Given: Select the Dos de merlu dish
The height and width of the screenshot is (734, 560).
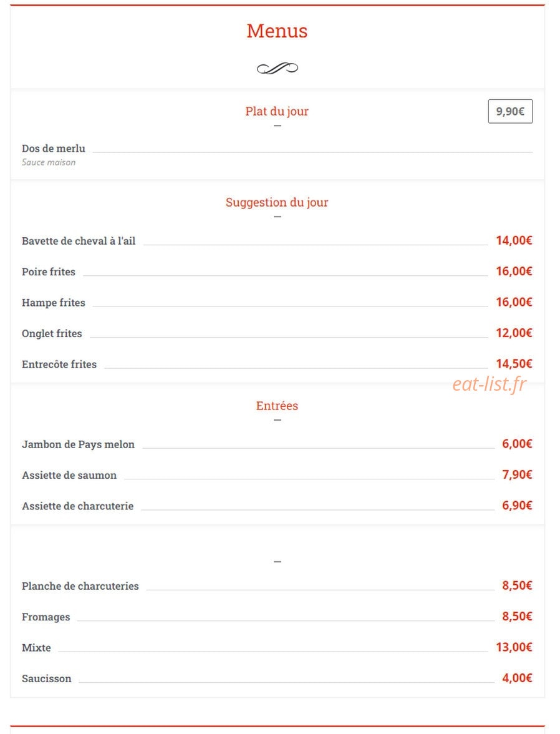Looking at the screenshot, I should [x=54, y=149].
